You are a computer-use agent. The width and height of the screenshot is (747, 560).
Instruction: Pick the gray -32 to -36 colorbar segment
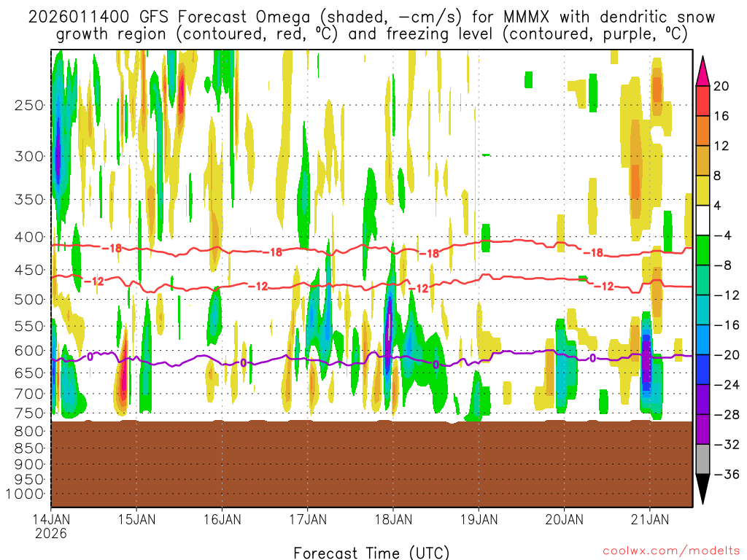[x=703, y=459]
